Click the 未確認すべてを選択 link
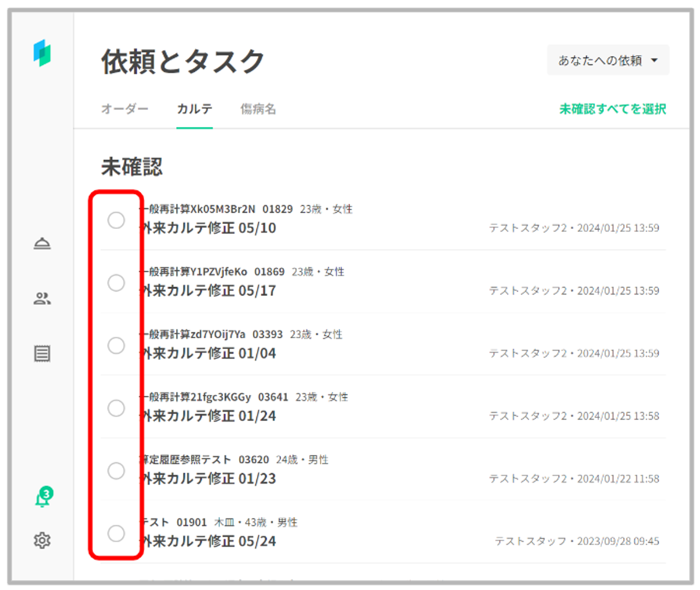Viewport: 700px width, 590px height. click(612, 109)
